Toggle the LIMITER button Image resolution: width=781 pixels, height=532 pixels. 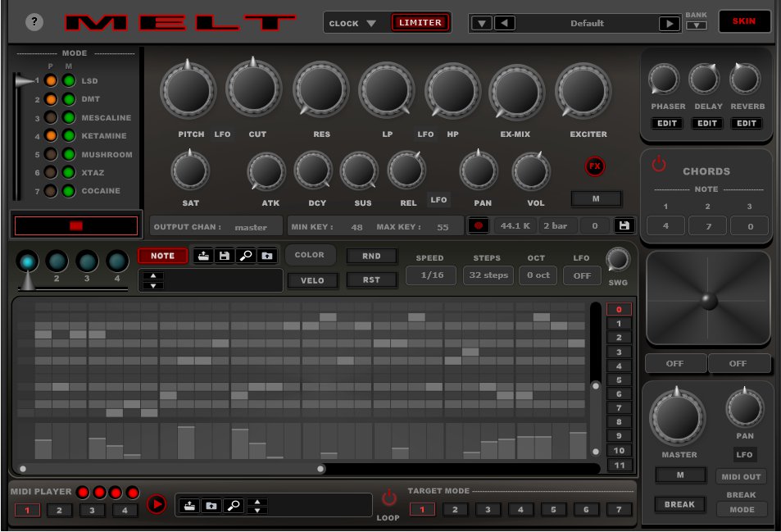pos(420,22)
